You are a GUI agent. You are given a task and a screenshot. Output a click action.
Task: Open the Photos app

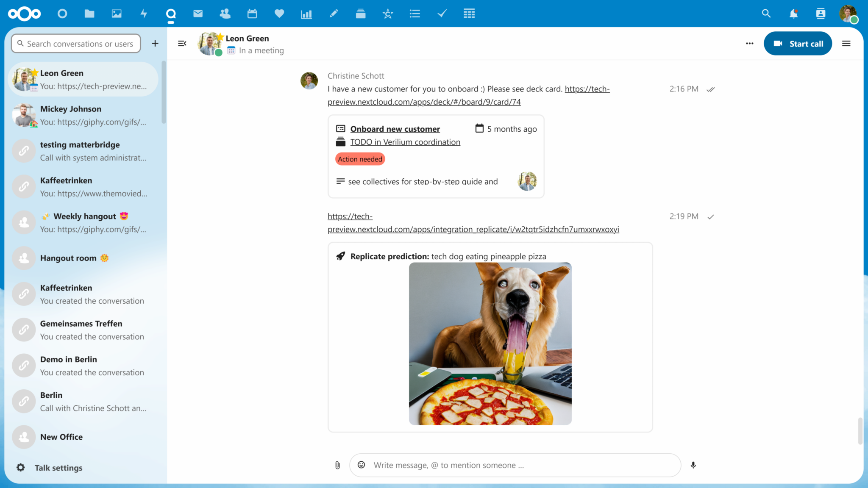117,13
